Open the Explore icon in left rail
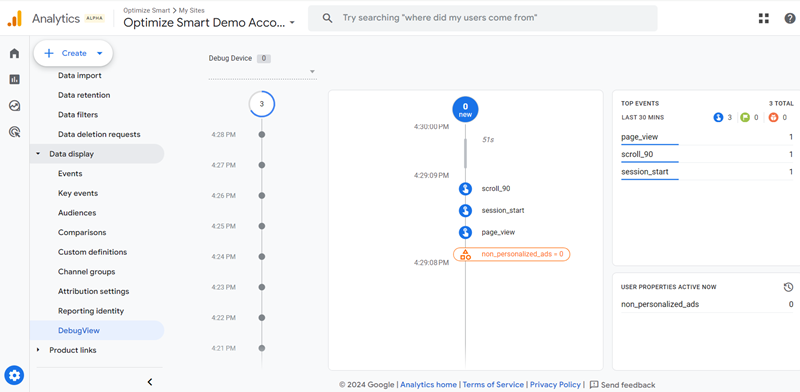Screen dimensions: 800x392 click(x=14, y=106)
